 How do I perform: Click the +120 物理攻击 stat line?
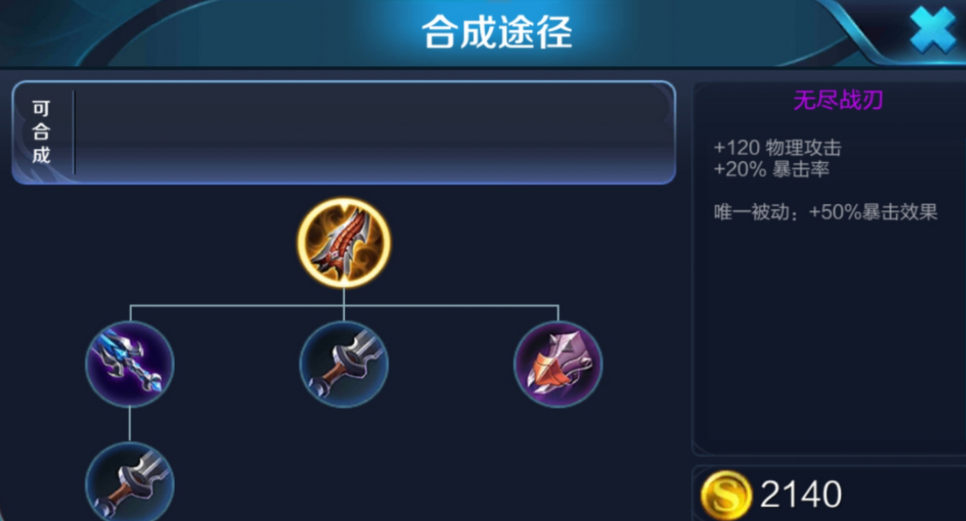coord(777,148)
